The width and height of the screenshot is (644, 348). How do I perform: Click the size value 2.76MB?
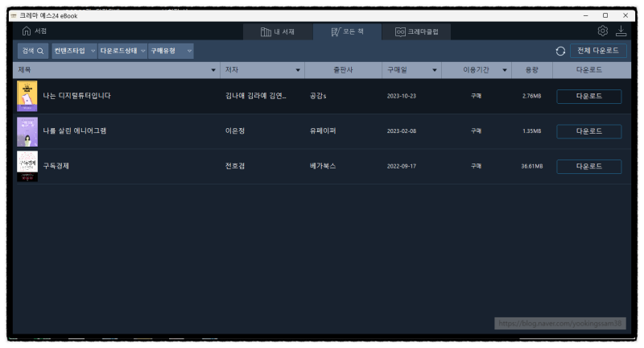532,96
